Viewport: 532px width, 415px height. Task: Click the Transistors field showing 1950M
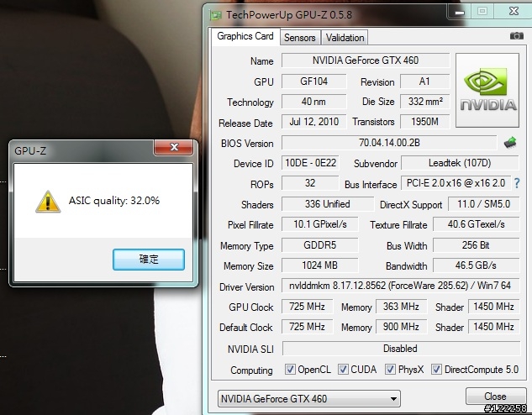pos(424,122)
